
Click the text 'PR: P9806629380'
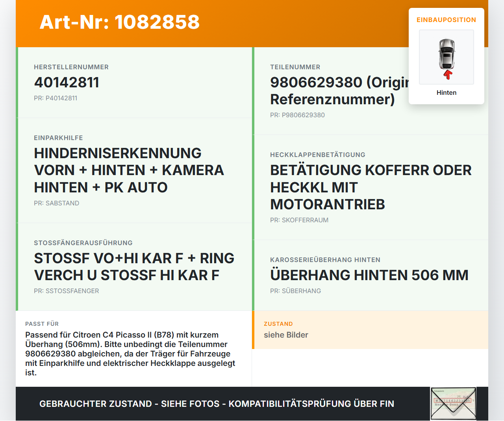click(297, 115)
